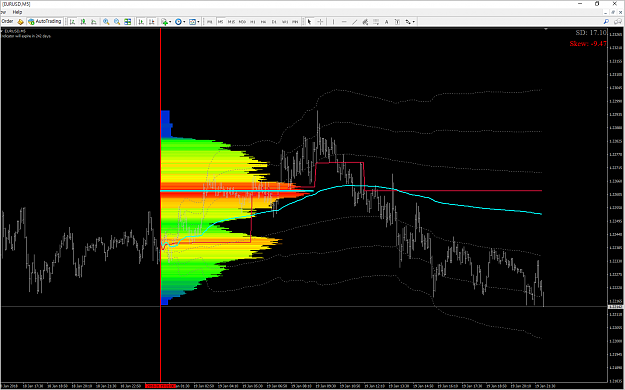Select the MN monthly timeframe
The image size is (625, 390).
pyautogui.click(x=295, y=22)
